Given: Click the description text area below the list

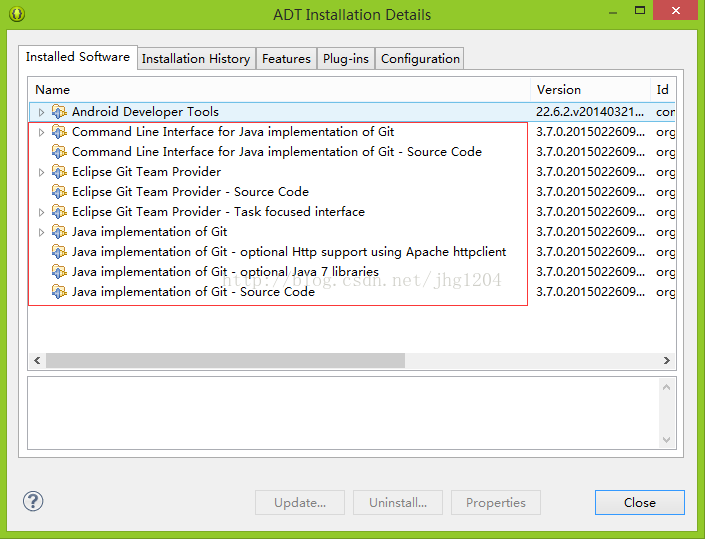Looking at the screenshot, I should 344,413.
